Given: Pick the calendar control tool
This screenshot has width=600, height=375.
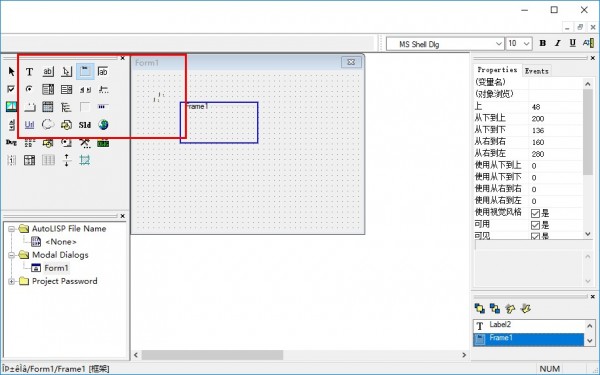Looking at the screenshot, I should point(48,107).
